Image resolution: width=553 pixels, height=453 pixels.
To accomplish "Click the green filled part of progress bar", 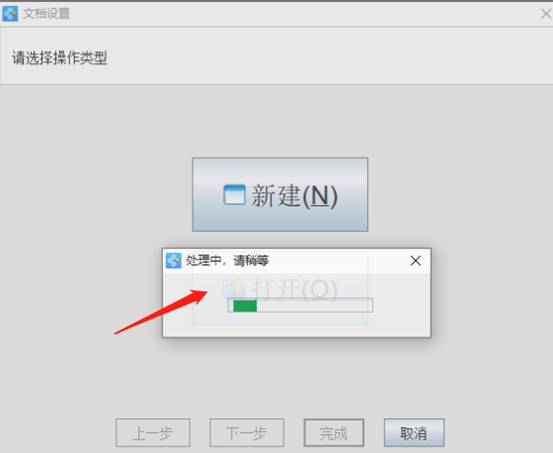I will click(245, 306).
